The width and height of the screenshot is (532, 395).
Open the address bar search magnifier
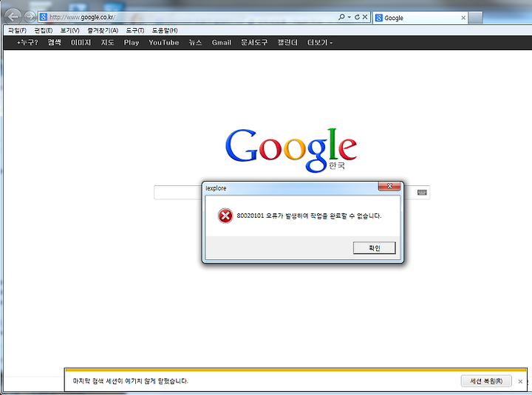pos(341,17)
